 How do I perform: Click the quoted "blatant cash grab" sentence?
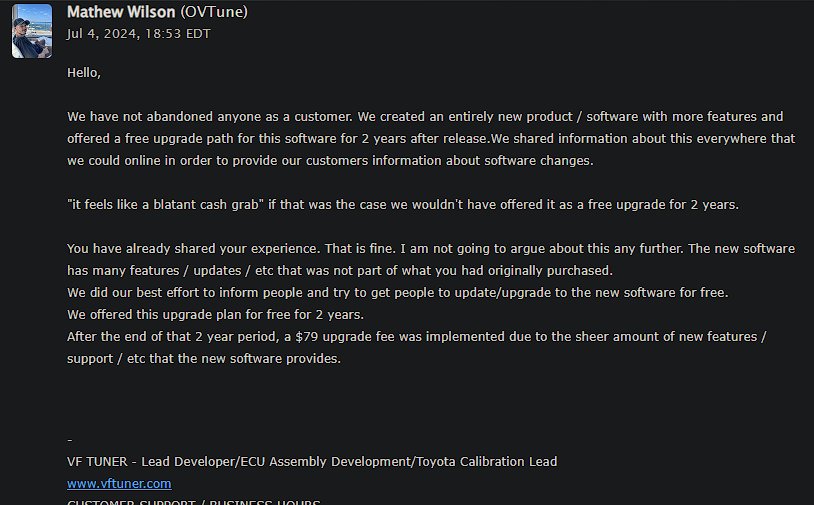point(403,204)
